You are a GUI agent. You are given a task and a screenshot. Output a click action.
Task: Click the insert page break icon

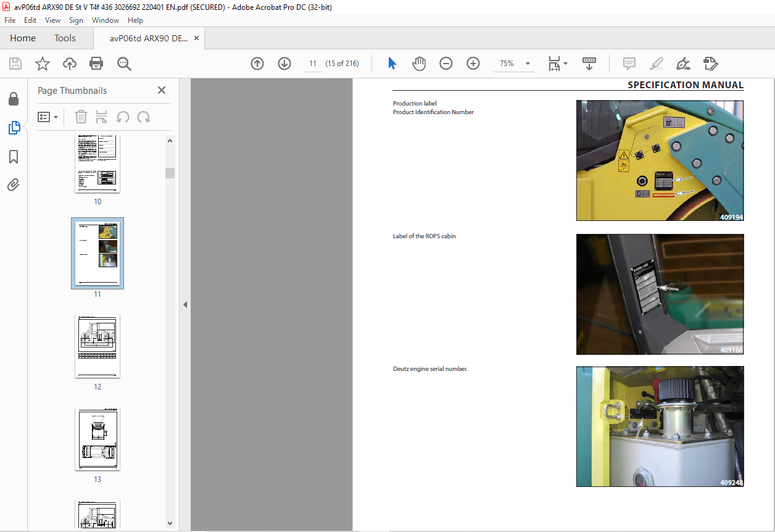pos(102,117)
